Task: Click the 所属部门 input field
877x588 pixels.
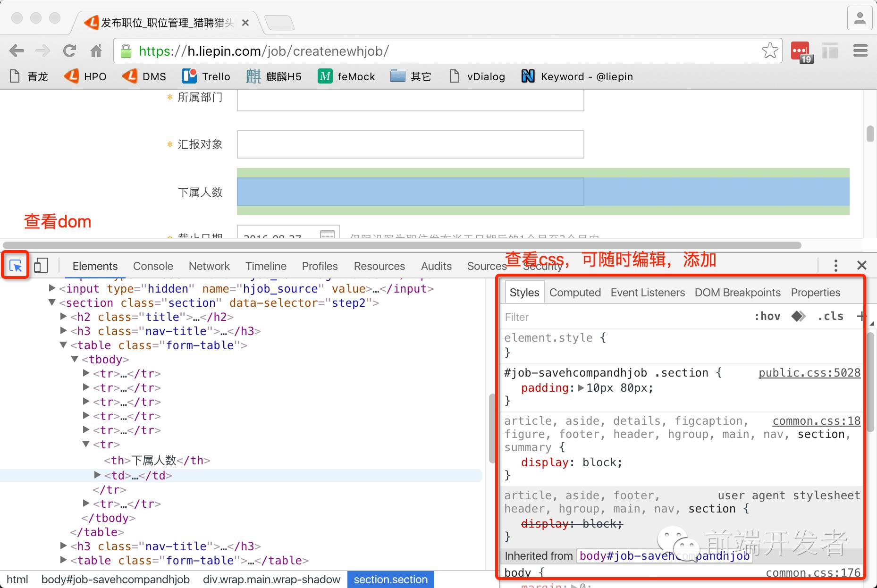Action: click(x=410, y=100)
